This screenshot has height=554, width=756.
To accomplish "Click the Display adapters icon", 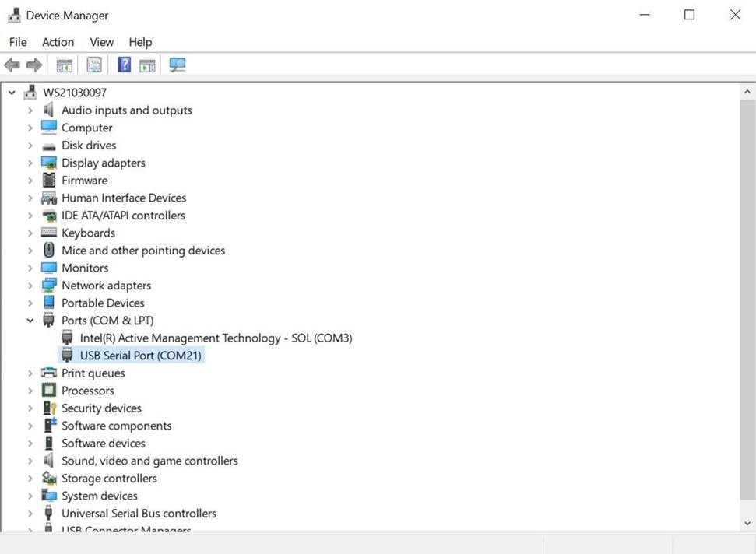I will pos(49,163).
